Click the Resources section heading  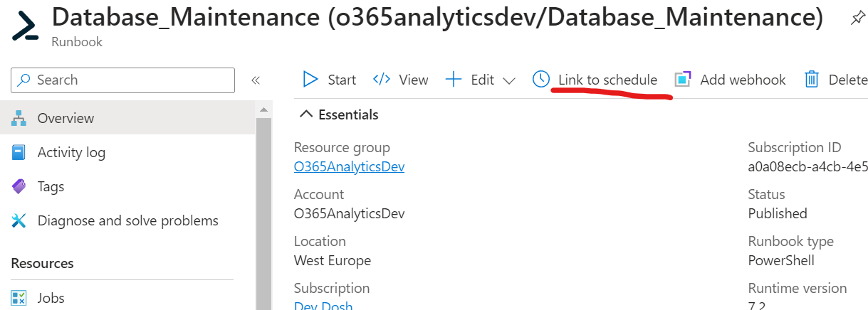tap(42, 263)
